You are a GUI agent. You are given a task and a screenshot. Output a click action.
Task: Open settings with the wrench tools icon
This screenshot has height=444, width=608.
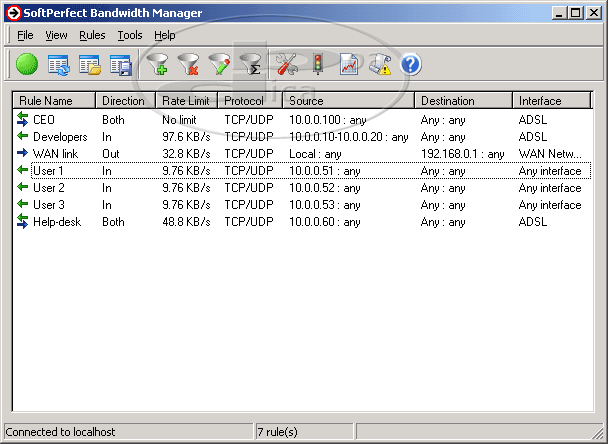click(286, 66)
